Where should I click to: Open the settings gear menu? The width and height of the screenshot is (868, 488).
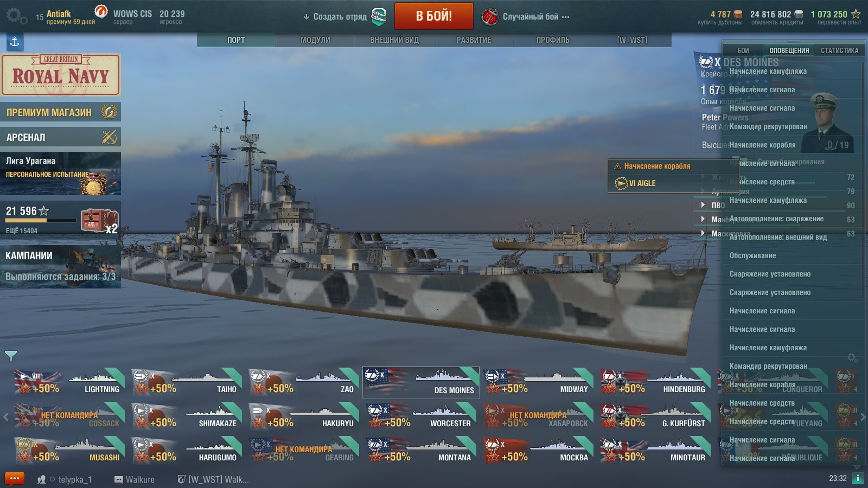pos(16,16)
